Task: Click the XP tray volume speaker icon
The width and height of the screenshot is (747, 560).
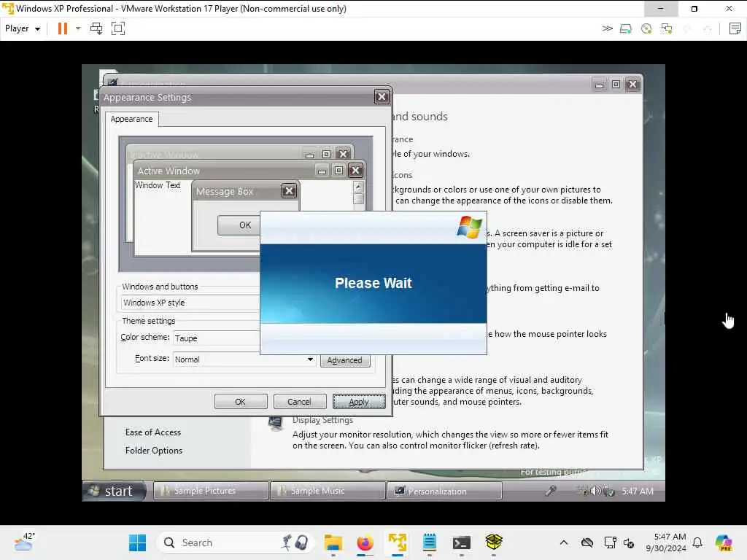Action: [595, 491]
